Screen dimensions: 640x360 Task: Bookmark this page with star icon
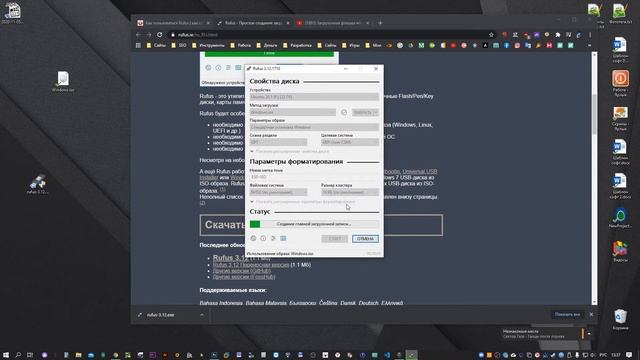coord(491,35)
